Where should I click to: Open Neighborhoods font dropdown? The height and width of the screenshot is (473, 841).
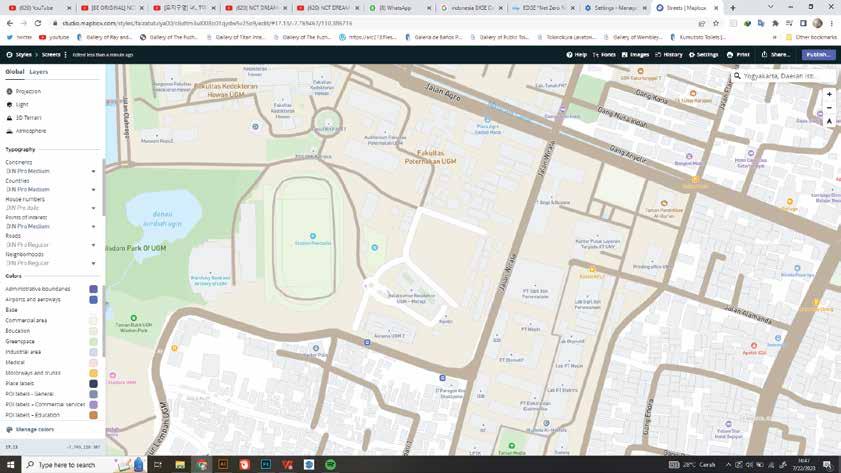pyautogui.click(x=50, y=263)
